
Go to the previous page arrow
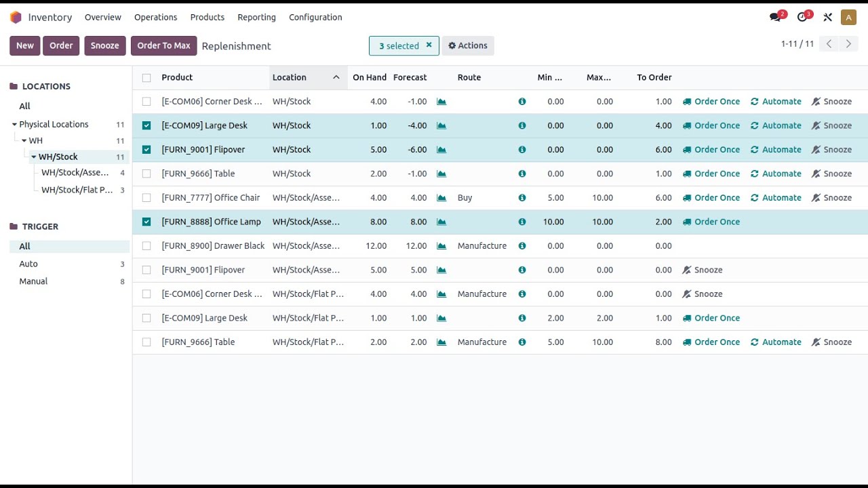click(829, 44)
